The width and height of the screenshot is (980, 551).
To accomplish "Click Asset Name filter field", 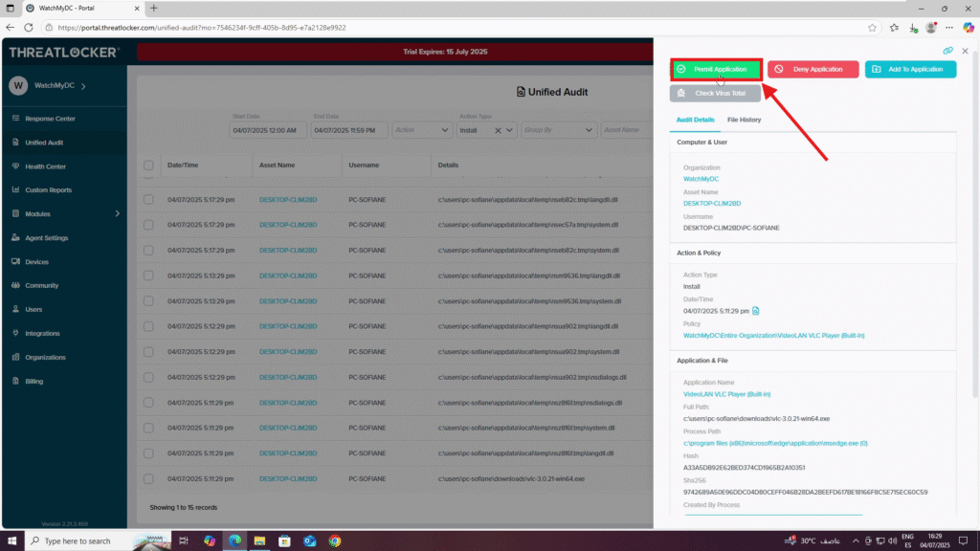I will click(x=626, y=130).
